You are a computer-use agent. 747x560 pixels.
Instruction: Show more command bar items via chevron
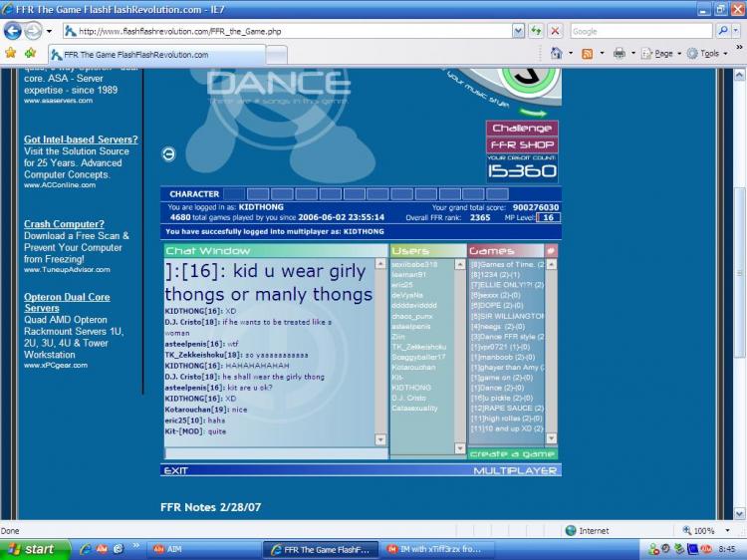[x=739, y=47]
